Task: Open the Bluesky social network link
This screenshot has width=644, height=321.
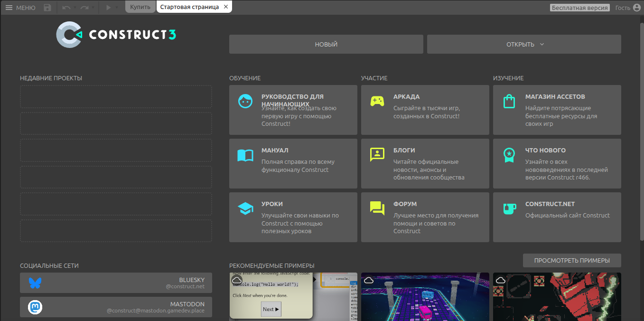Action: (x=116, y=283)
